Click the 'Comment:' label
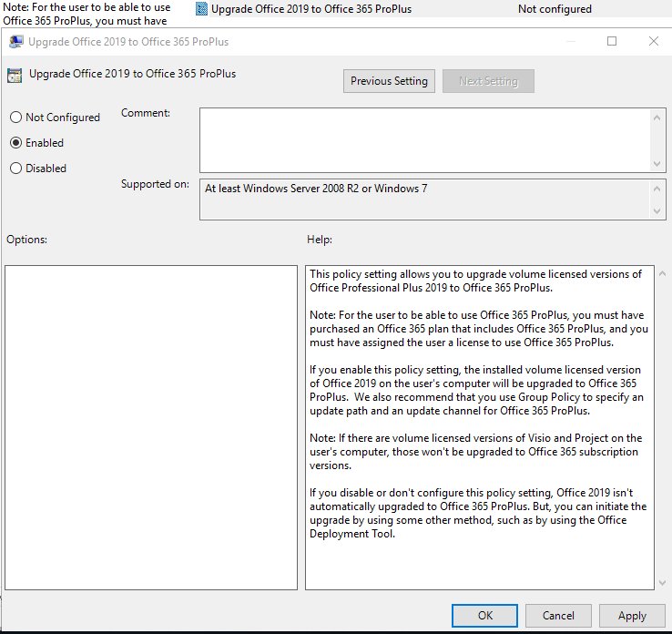672x634 pixels. pyautogui.click(x=146, y=113)
